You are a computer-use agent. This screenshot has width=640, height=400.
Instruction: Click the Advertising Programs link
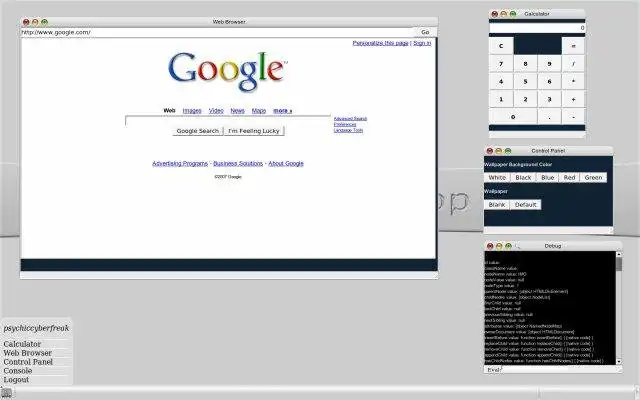[x=180, y=163]
